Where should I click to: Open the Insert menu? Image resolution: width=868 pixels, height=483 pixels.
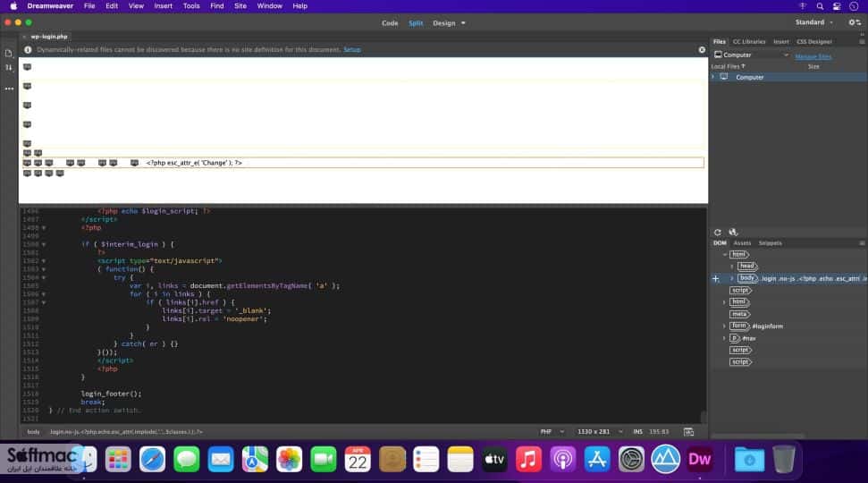click(163, 6)
